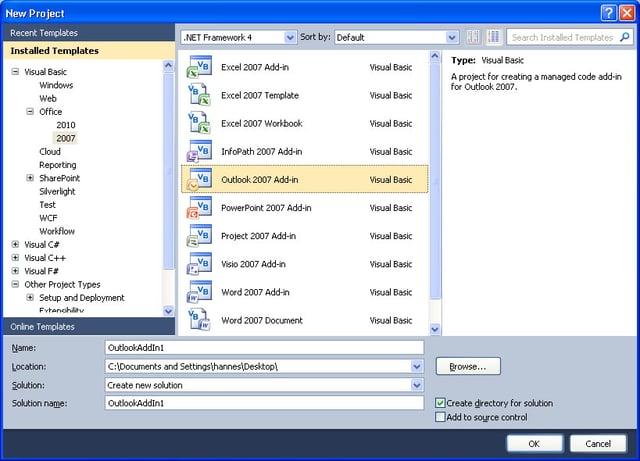Image resolution: width=640 pixels, height=461 pixels.
Task: Close the New Project dialog
Action: 627,13
